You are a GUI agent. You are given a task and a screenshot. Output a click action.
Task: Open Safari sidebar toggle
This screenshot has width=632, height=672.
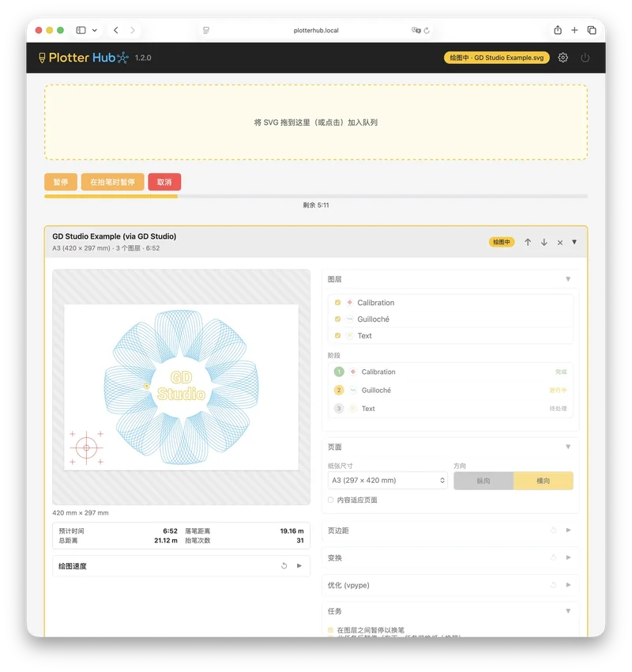(81, 30)
